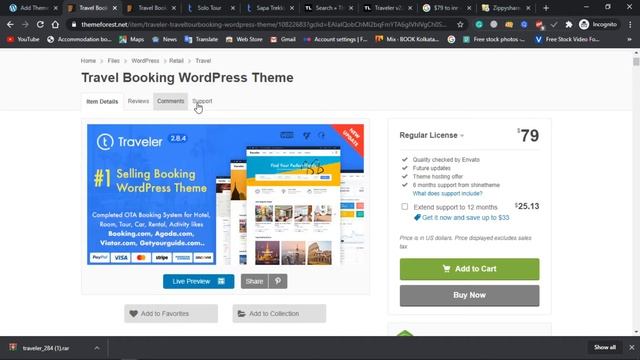This screenshot has height=360, width=640.
Task: Click the address bar URL
Action: (263, 24)
